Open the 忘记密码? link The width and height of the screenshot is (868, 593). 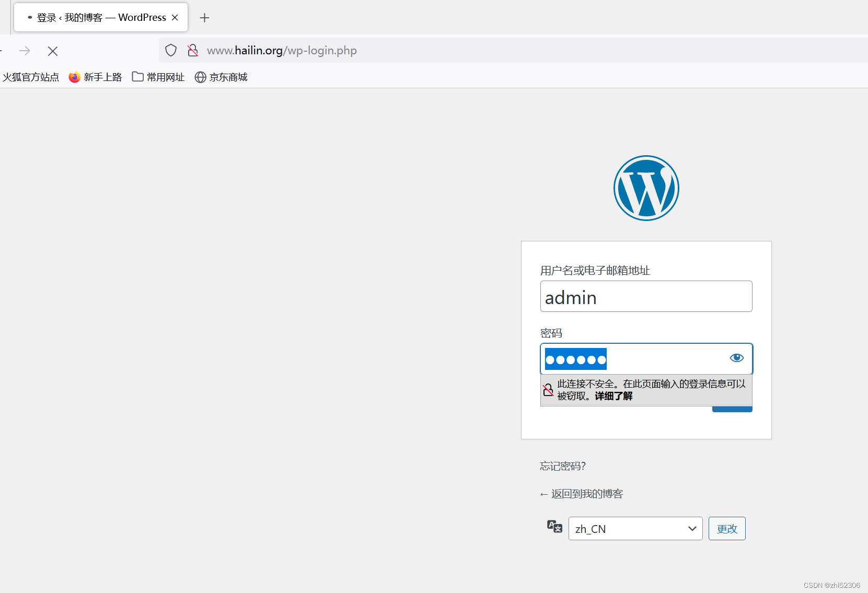(563, 466)
